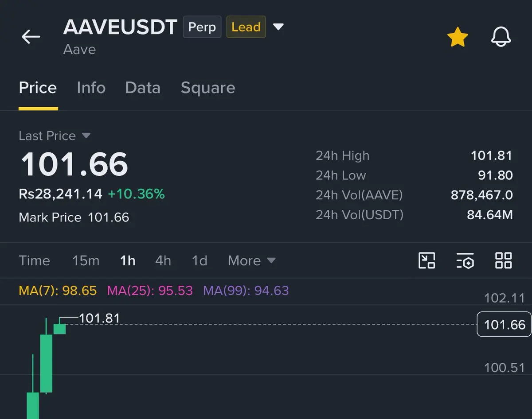
Task: Select the 4h chart interval
Action: pos(163,260)
